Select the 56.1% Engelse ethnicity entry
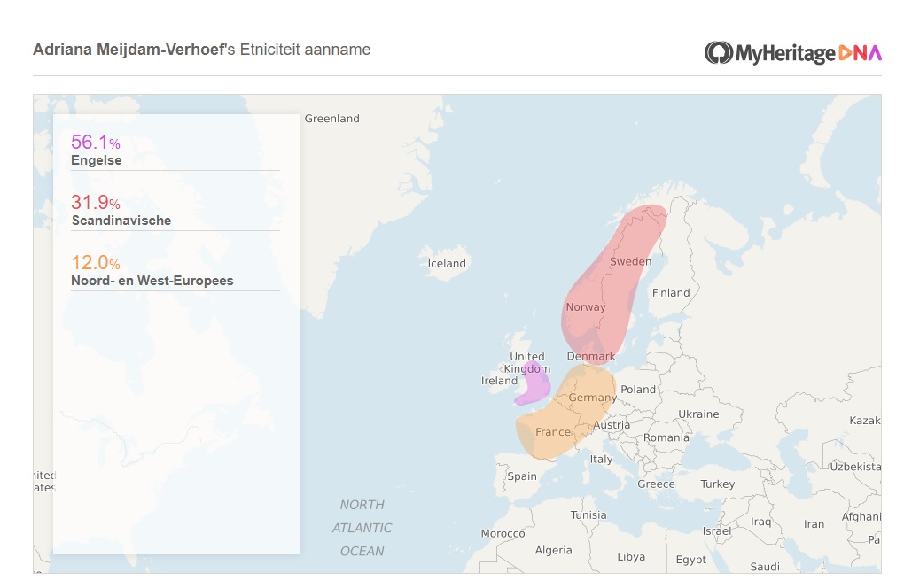The image size is (904, 588). tap(175, 151)
